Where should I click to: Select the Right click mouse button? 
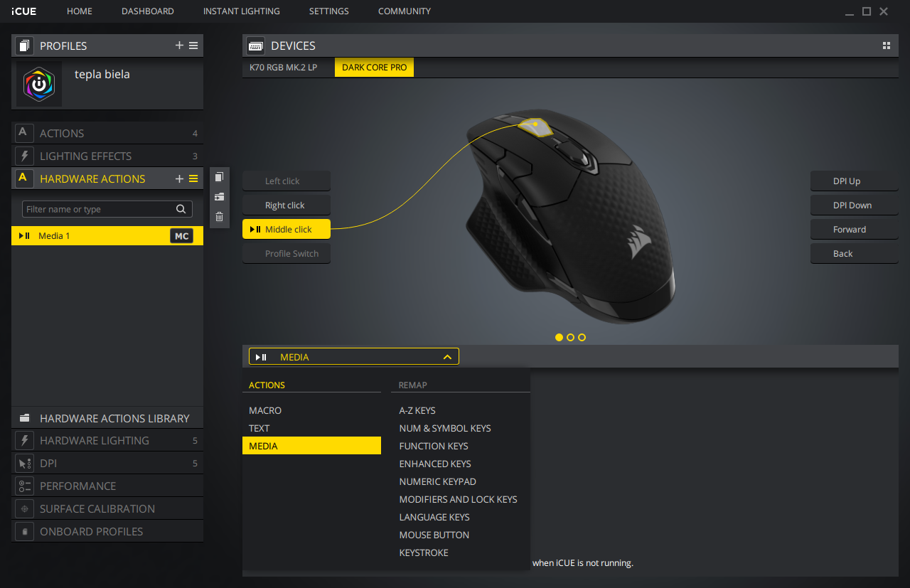coord(287,205)
